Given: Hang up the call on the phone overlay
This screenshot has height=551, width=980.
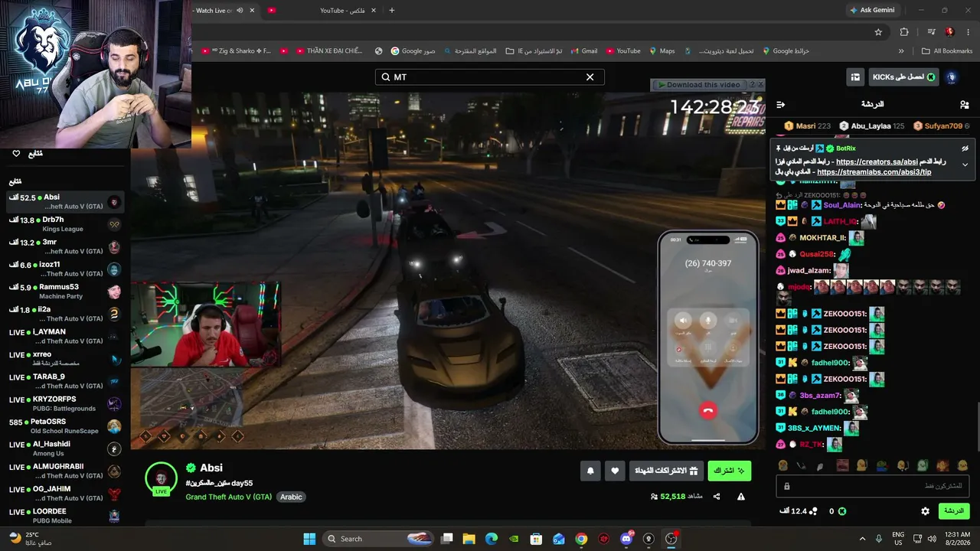Looking at the screenshot, I should [x=707, y=411].
